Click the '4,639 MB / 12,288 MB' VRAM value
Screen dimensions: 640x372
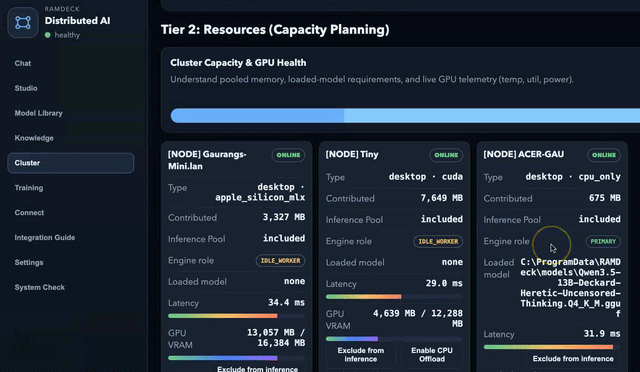418,319
